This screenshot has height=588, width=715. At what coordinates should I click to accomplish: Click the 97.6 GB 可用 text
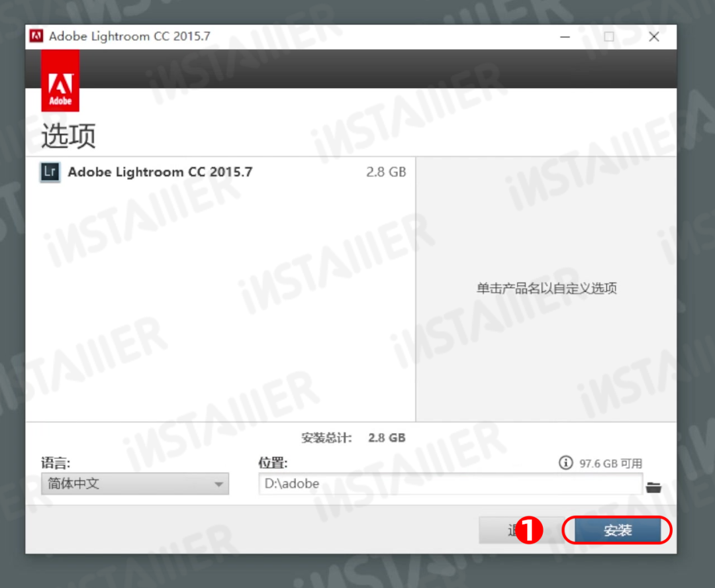pyautogui.click(x=610, y=464)
